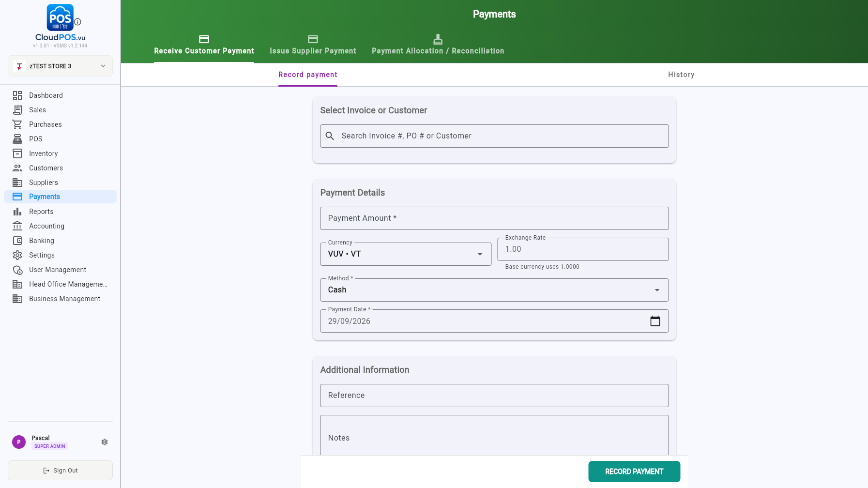The width and height of the screenshot is (868, 488).
Task: Click the Payment Date value 29/09/2026
Action: (349, 321)
